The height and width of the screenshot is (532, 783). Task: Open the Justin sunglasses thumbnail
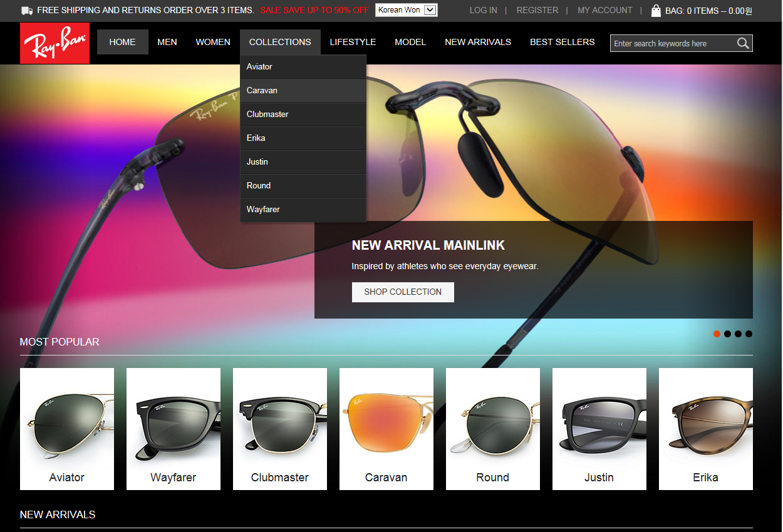point(599,429)
